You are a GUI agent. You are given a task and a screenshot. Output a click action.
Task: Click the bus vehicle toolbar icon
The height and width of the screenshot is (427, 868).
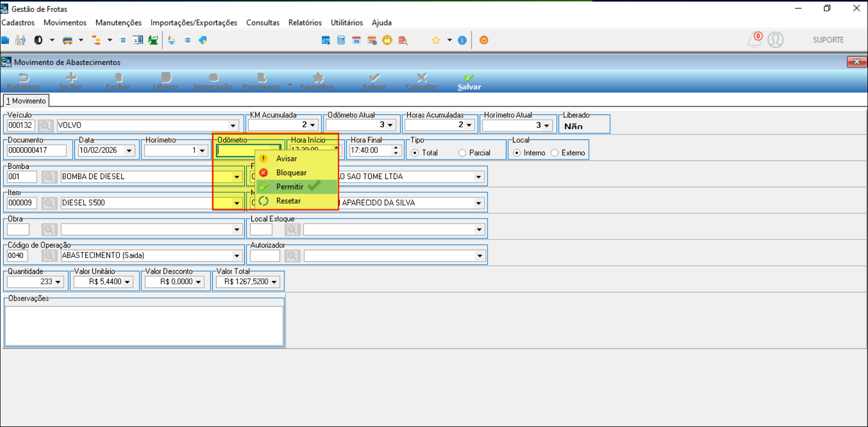(67, 40)
